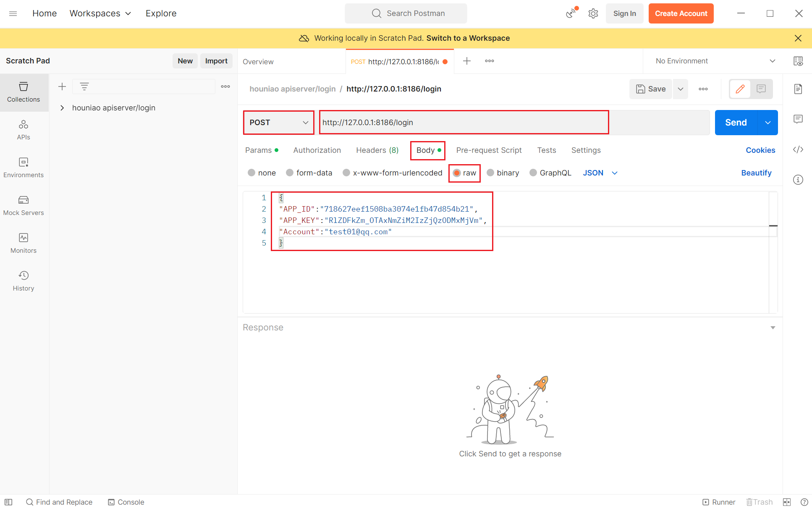The image size is (812, 508).
Task: Click the New button
Action: click(185, 61)
